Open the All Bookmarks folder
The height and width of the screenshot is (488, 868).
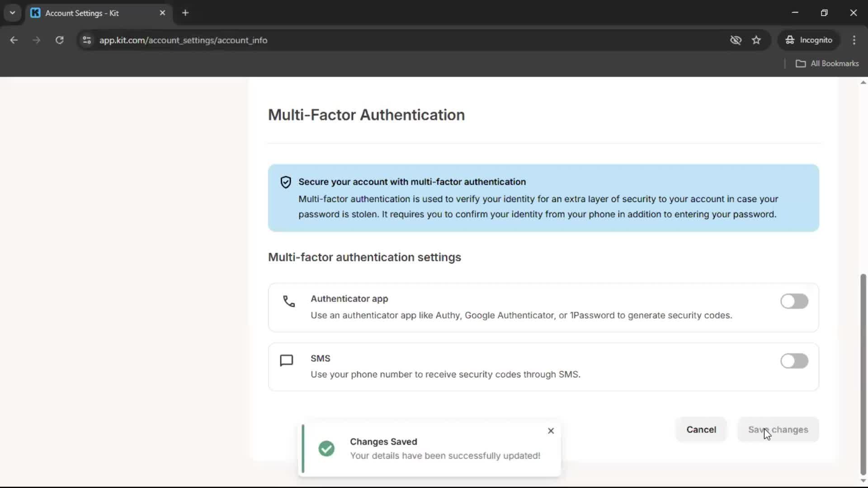click(827, 64)
